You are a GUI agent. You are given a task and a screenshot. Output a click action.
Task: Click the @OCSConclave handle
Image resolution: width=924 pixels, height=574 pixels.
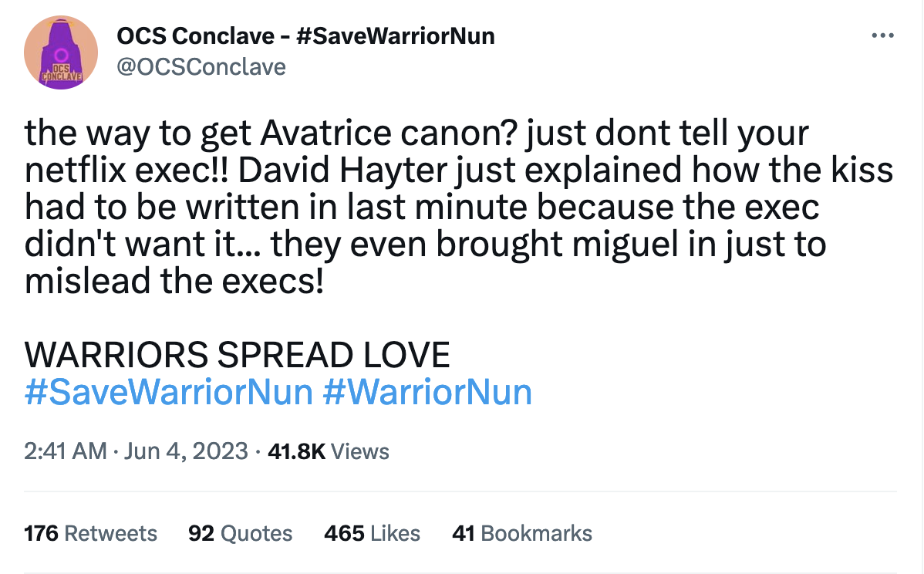(201, 67)
